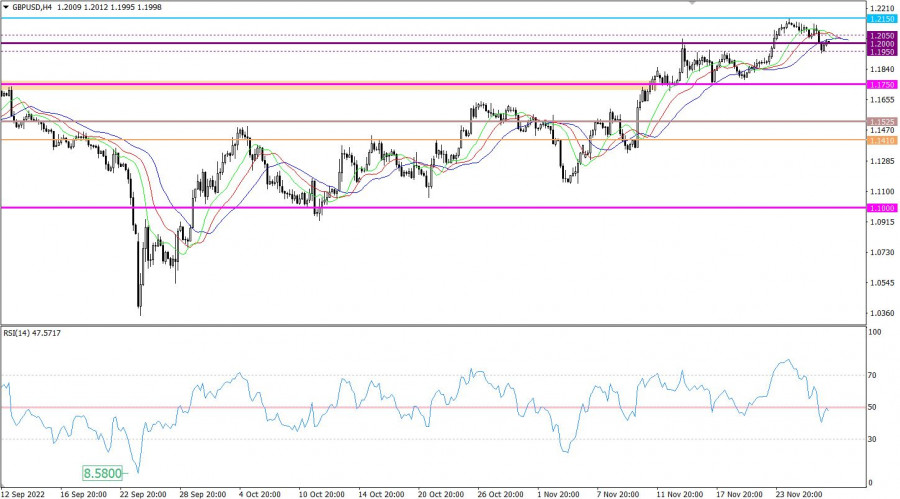Click the 1.1950 level price tag
This screenshot has width=900, height=499.
[881, 52]
